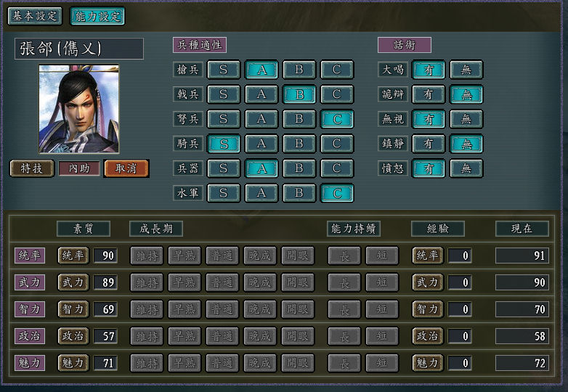The image size is (568, 392).
Task: Set 弩兵 aptitude to C
Action: point(337,119)
